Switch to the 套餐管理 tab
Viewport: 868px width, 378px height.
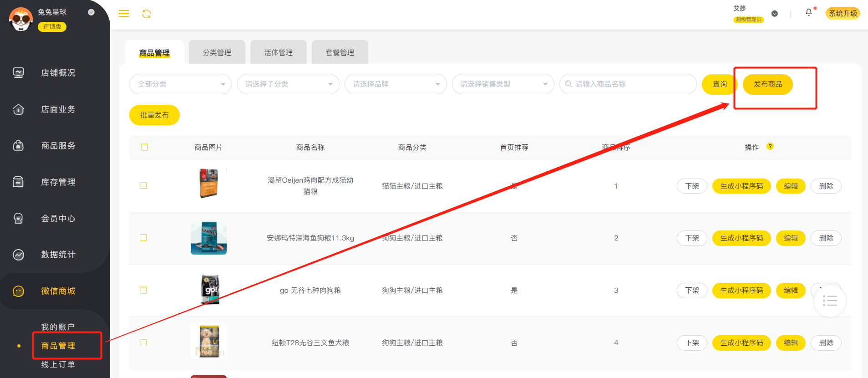340,53
